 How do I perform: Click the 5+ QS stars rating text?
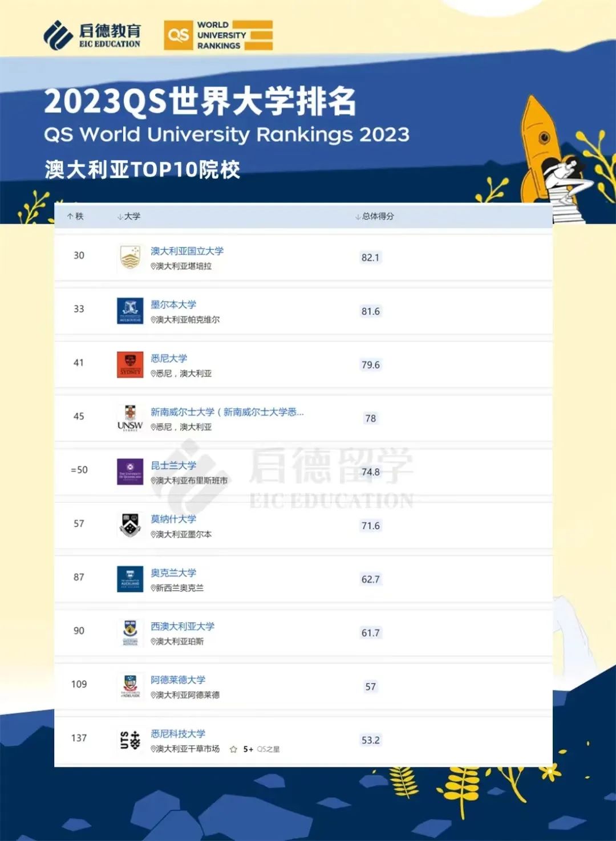click(x=261, y=749)
